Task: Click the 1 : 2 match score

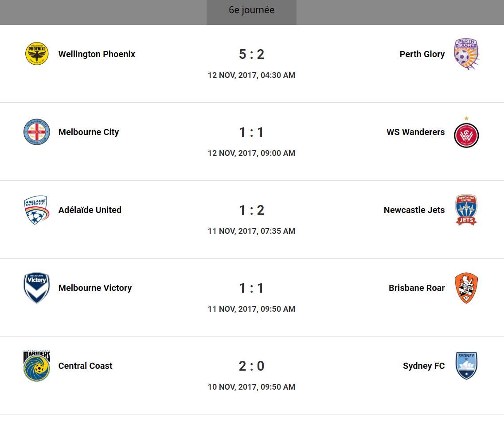Action: point(251,210)
